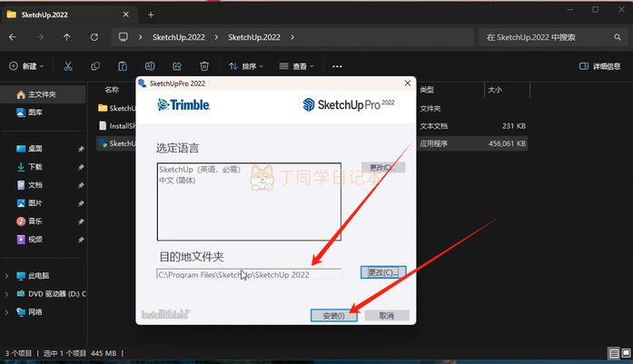The image size is (633, 364).
Task: Click the Rename toolbar icon
Action: 150,66
